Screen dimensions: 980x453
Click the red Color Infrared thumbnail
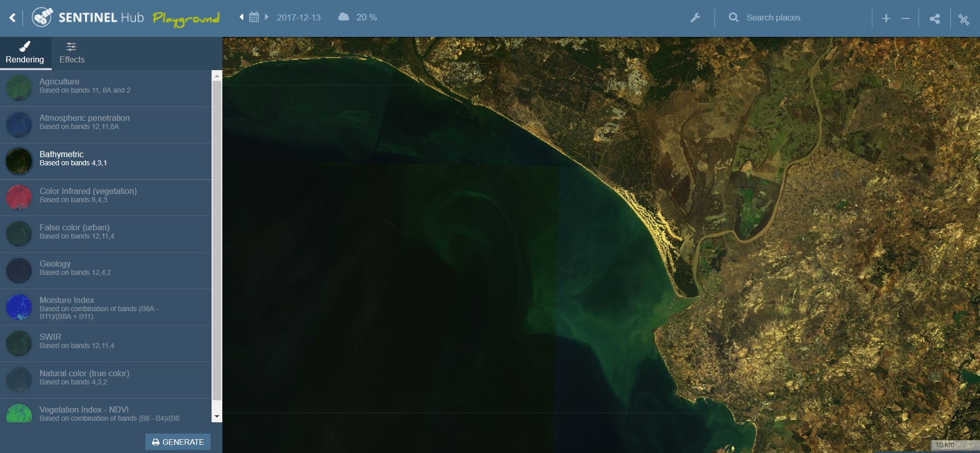pyautogui.click(x=19, y=198)
